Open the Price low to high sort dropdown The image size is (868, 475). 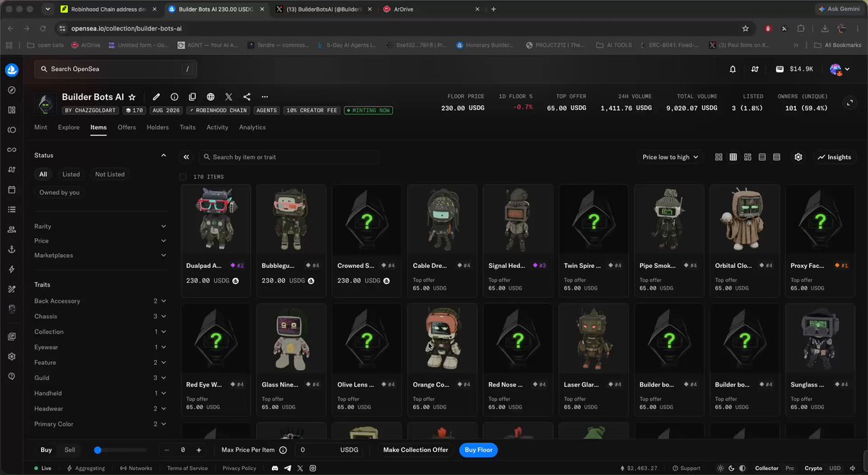[671, 157]
